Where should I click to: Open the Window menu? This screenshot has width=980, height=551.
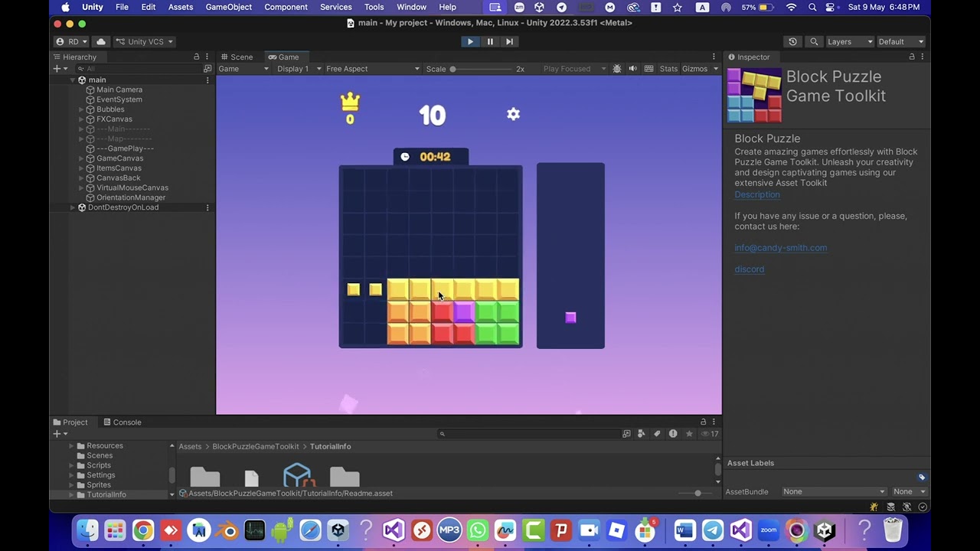coord(411,7)
